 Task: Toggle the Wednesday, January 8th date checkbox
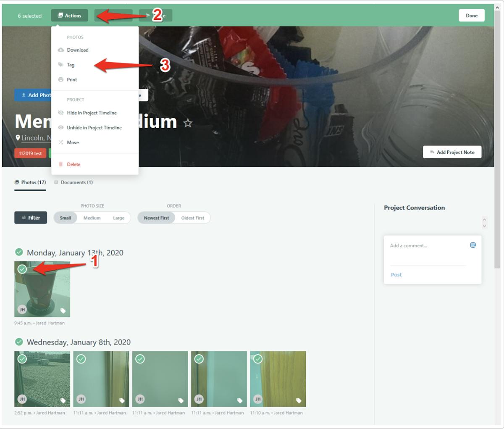(x=19, y=342)
